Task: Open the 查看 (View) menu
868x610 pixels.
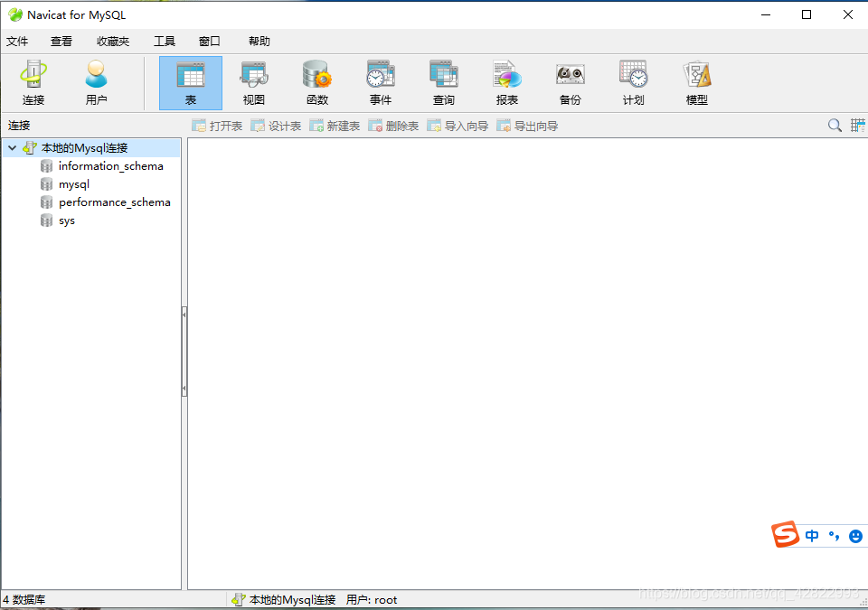Action: (61, 41)
